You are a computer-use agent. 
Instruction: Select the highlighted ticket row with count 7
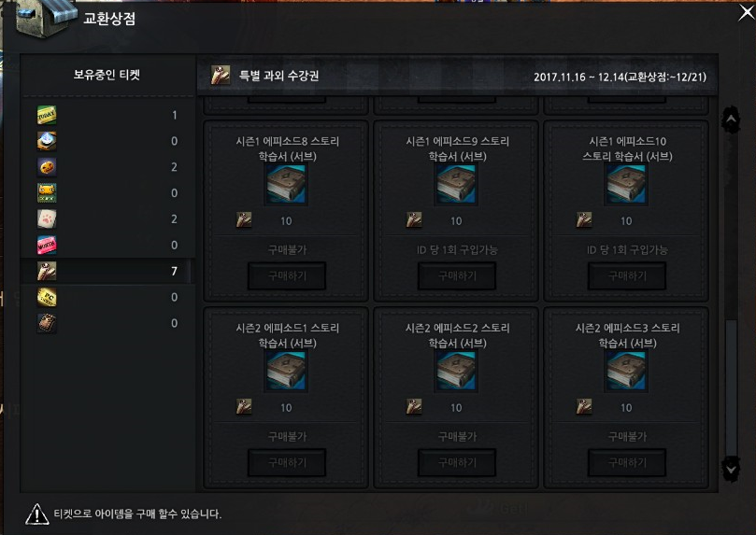(107, 271)
